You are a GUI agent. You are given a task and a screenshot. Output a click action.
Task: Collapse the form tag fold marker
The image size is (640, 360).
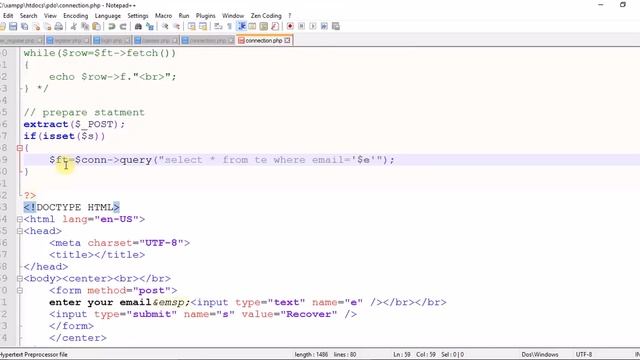coord(20,291)
